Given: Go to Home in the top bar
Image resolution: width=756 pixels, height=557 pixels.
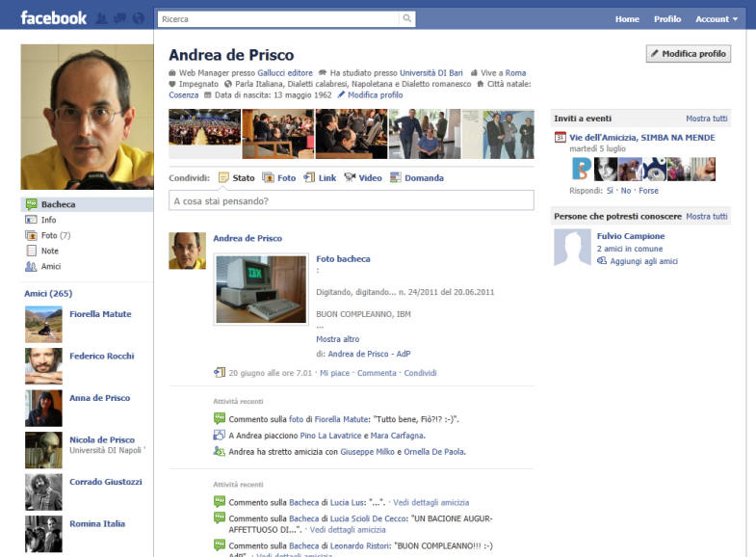Looking at the screenshot, I should coord(627,19).
